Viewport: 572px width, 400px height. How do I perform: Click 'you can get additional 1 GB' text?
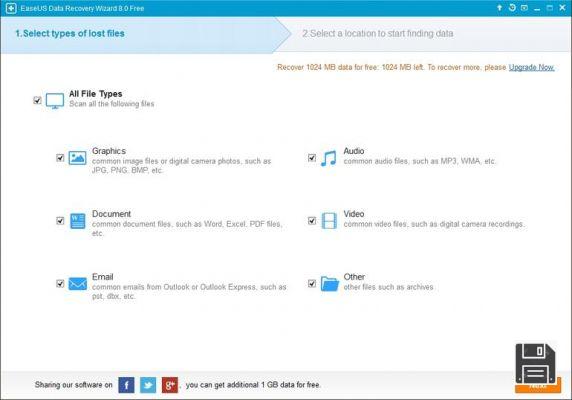(253, 385)
